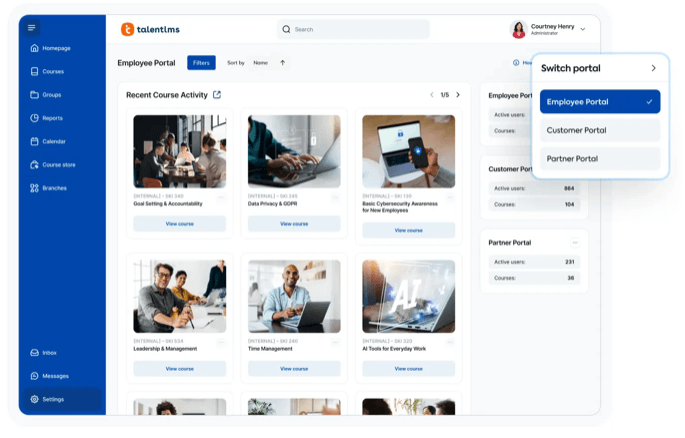Open the Homepage sidebar item

[x=55, y=48]
